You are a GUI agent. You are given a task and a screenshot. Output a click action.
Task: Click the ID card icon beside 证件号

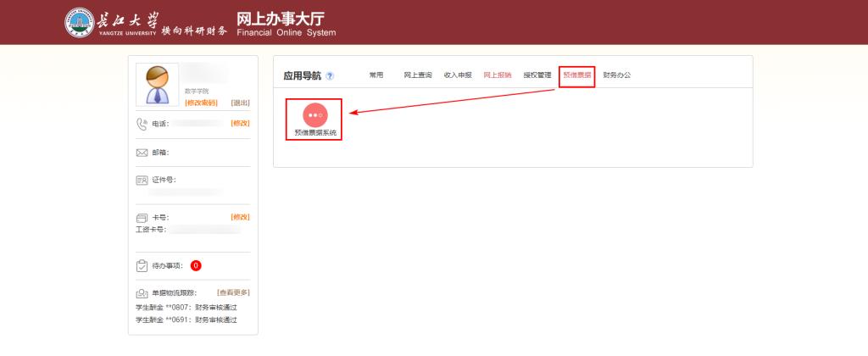coord(142,180)
